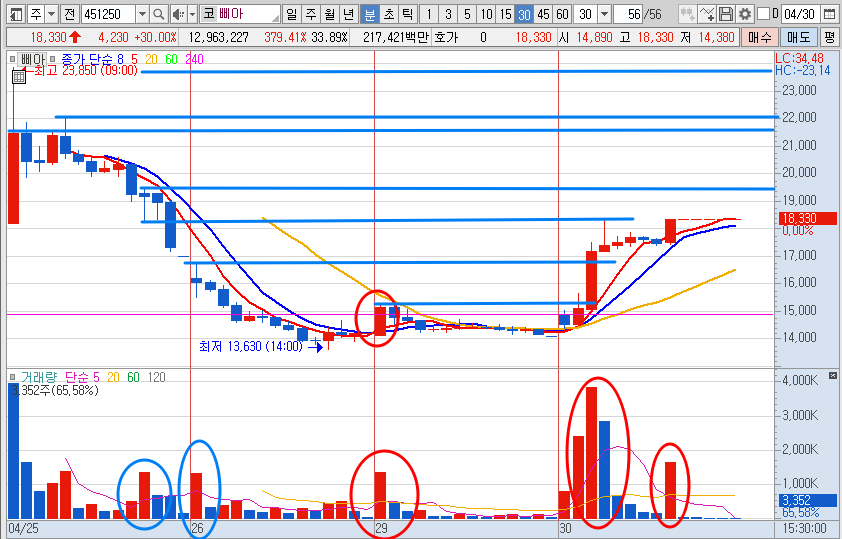Close the volume panel X icon

(833, 375)
